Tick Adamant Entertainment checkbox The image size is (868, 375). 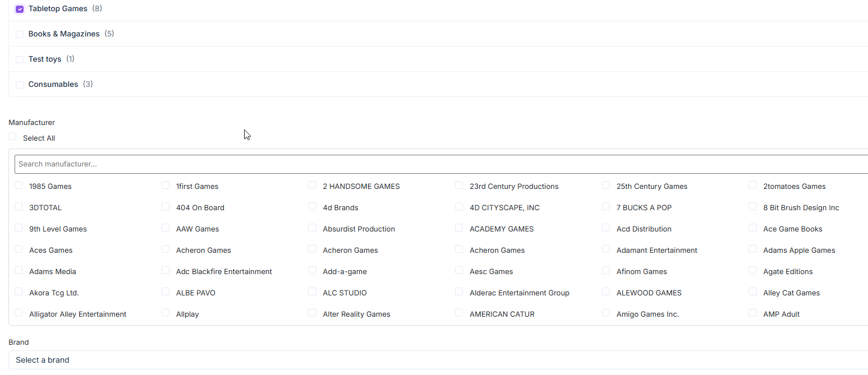606,249
